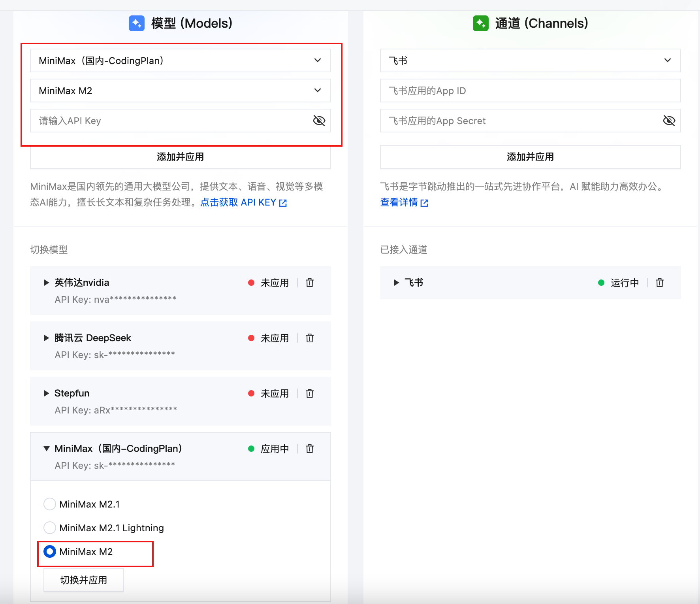Click the 未应用 status of Stepfun
This screenshot has width=700, height=604.
275,394
